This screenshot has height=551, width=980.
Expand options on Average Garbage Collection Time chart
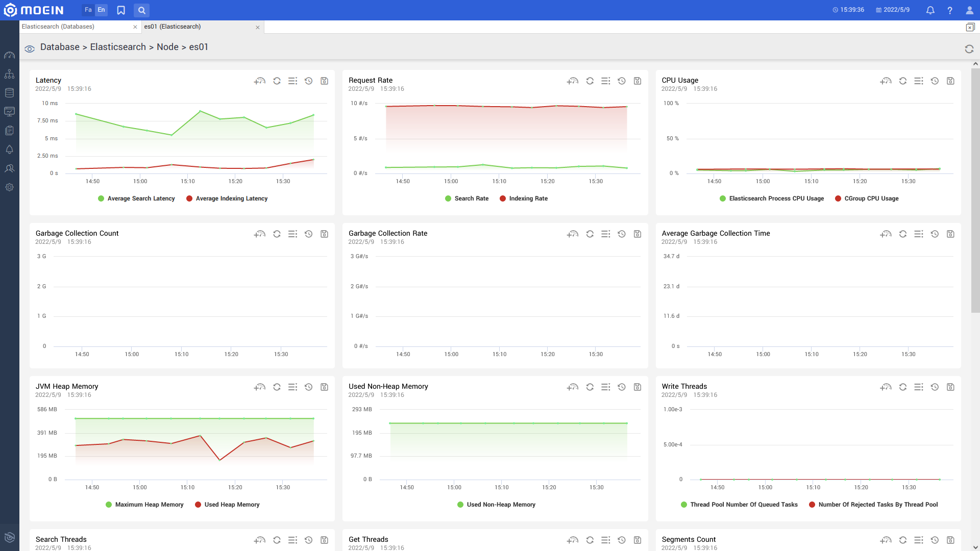click(x=919, y=234)
